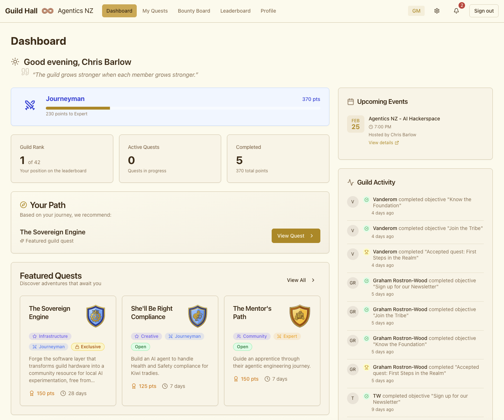
Task: Click the GM avatar badge
Action: tap(416, 11)
